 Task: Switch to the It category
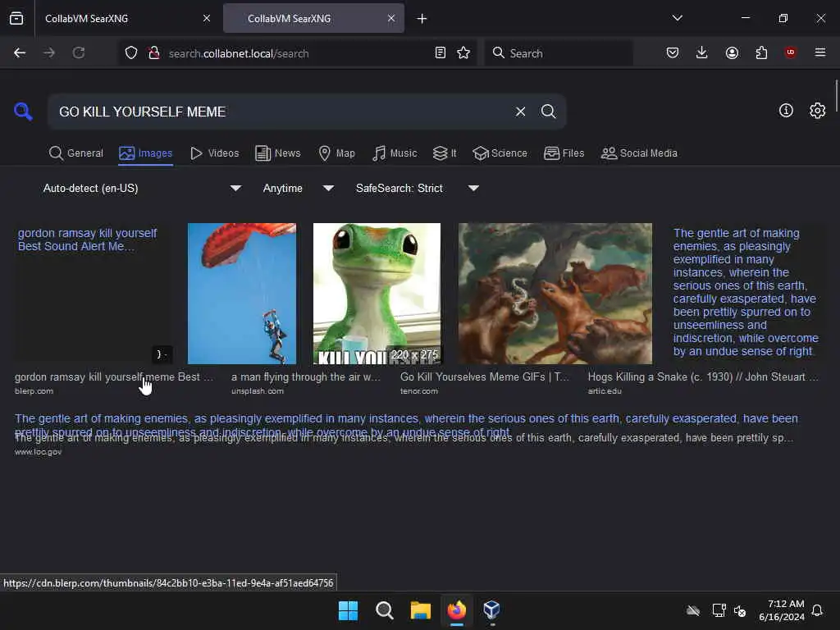pyautogui.click(x=445, y=153)
